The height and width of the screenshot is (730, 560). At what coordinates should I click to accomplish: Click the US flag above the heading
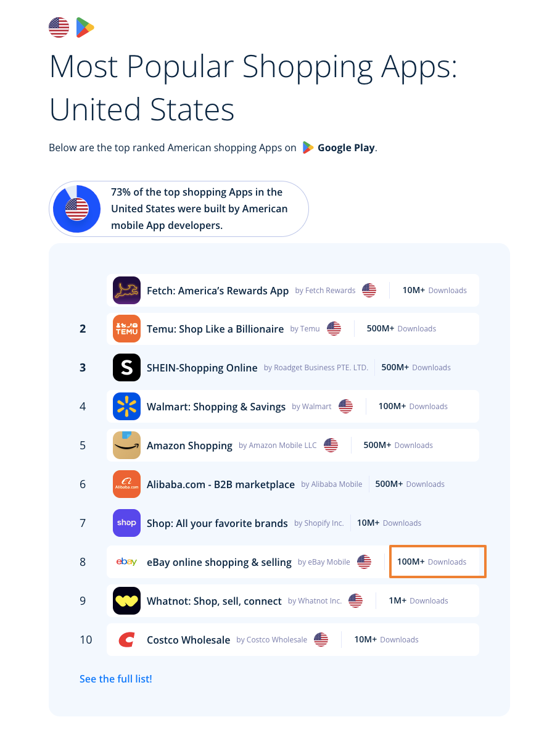[x=59, y=28]
